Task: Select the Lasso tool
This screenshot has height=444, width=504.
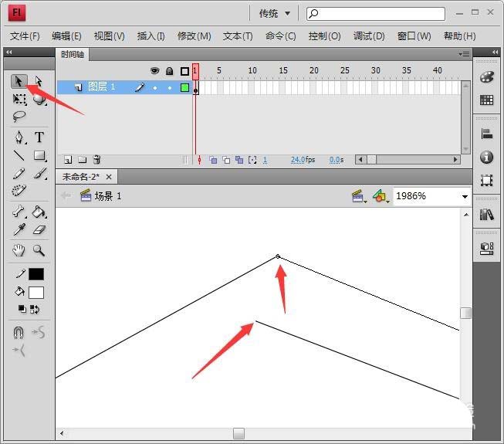Action: (x=19, y=117)
